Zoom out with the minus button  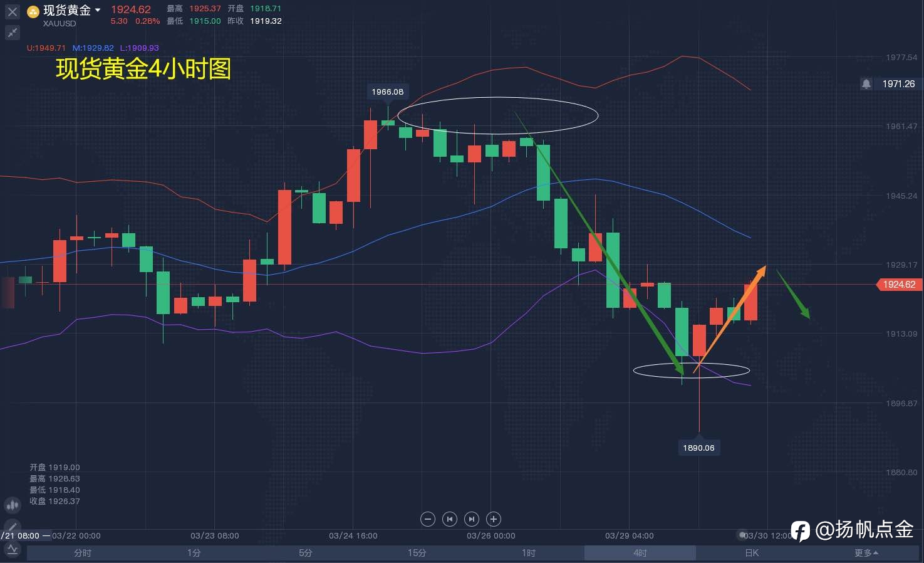coord(428,519)
